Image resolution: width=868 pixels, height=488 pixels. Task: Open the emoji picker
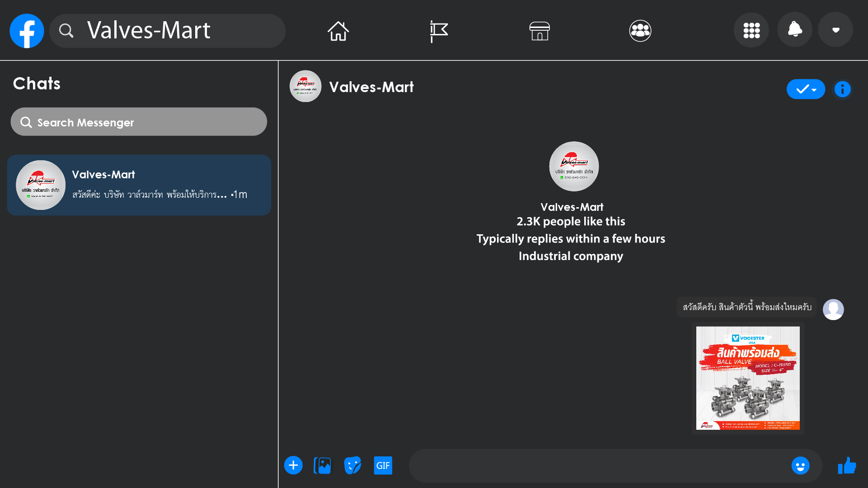coord(800,465)
